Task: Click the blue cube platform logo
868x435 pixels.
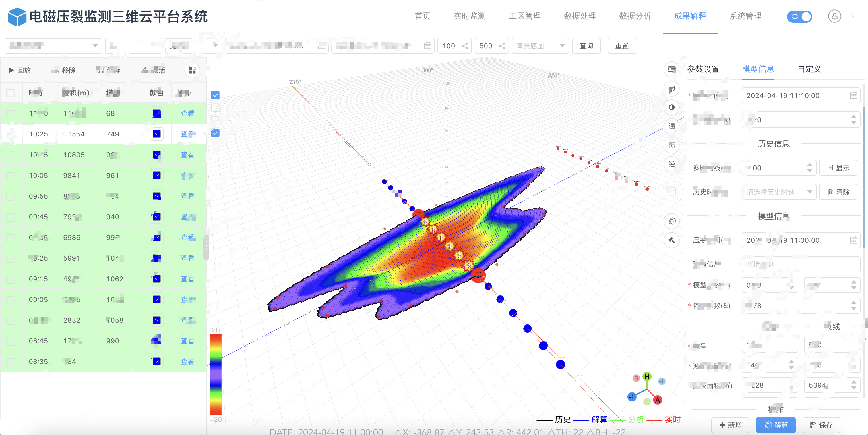Action: click(17, 17)
